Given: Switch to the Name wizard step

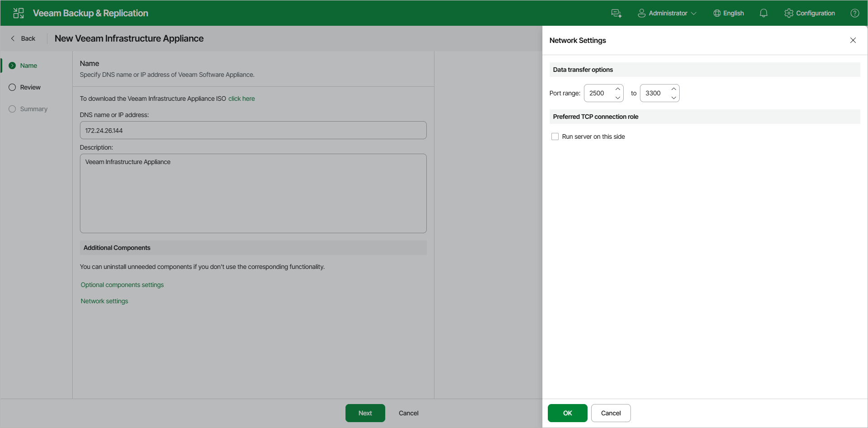Looking at the screenshot, I should (28, 65).
